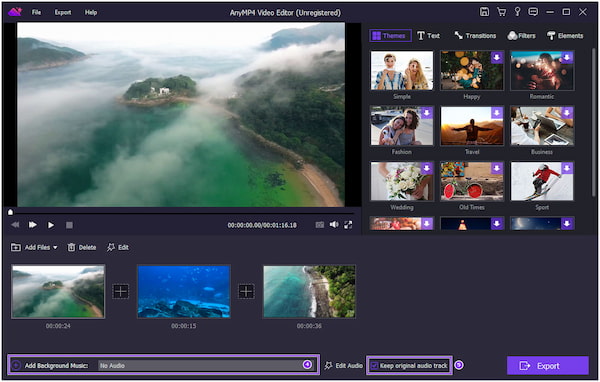
Task: Click the Add Files button
Action: (30, 248)
